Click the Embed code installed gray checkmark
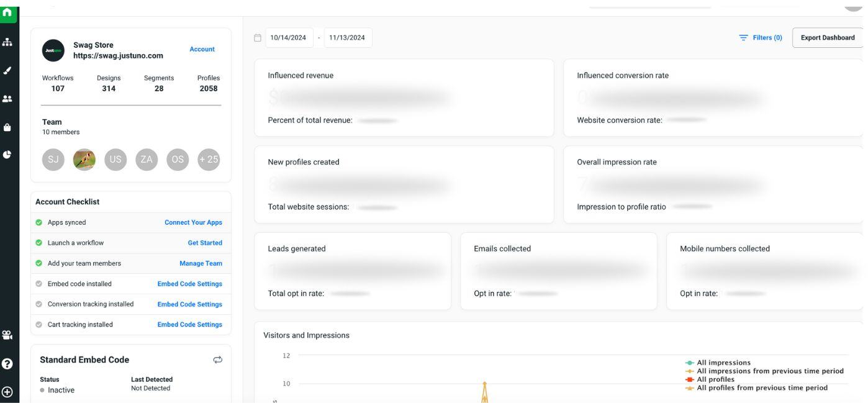This screenshot has width=868, height=403. click(x=39, y=284)
